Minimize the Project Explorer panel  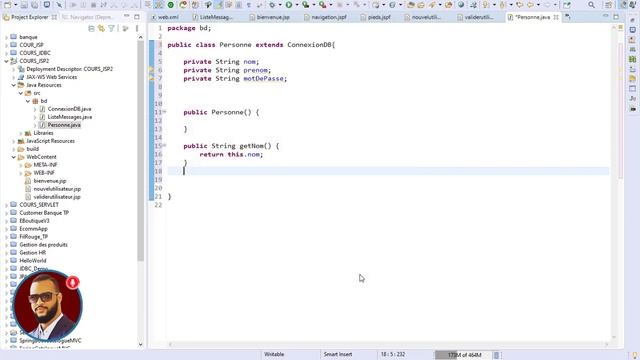(127, 17)
